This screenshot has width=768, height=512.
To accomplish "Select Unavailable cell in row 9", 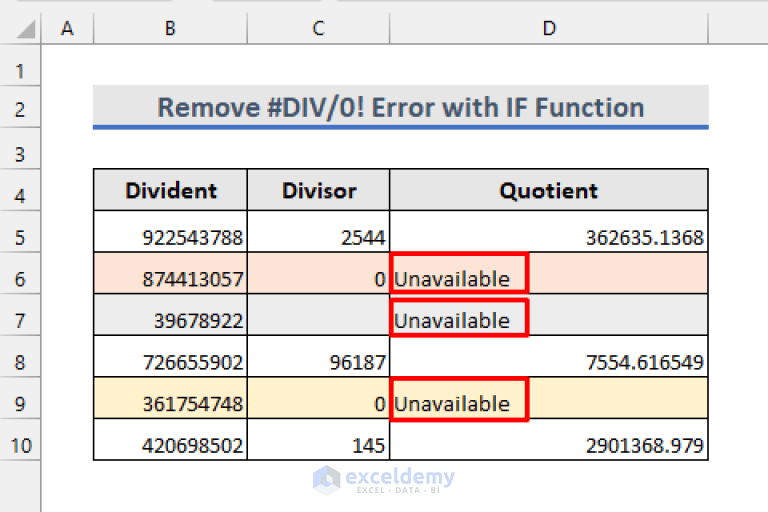I will tap(549, 398).
